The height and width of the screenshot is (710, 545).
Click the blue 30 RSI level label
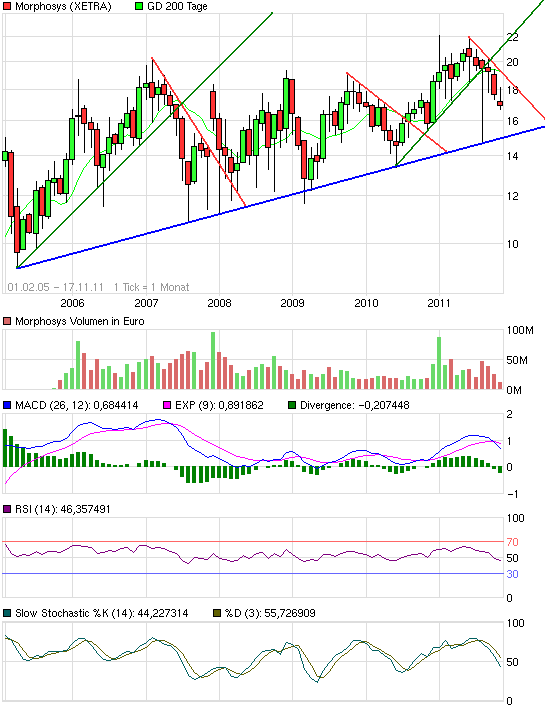512,574
